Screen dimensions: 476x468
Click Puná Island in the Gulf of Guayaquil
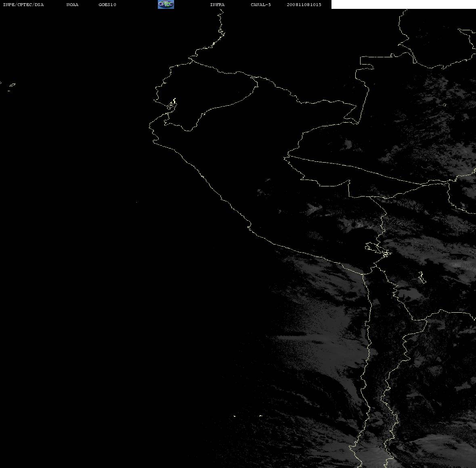tap(172, 104)
